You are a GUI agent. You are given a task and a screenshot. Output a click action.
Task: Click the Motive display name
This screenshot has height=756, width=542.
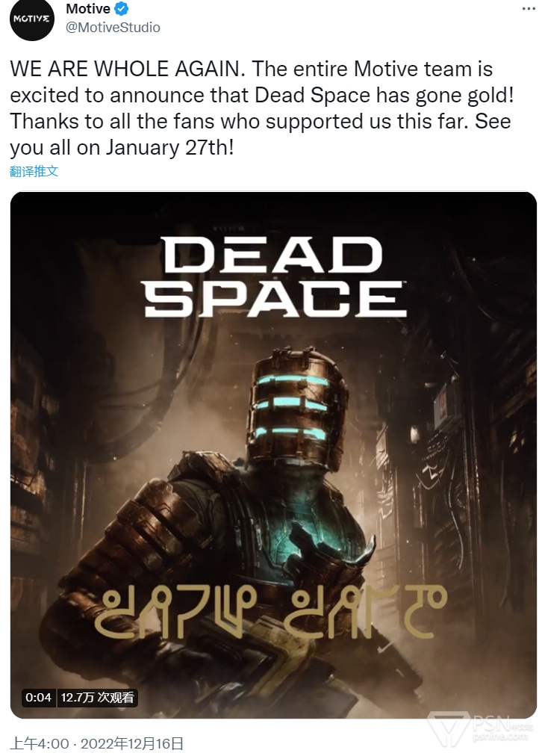click(x=88, y=9)
